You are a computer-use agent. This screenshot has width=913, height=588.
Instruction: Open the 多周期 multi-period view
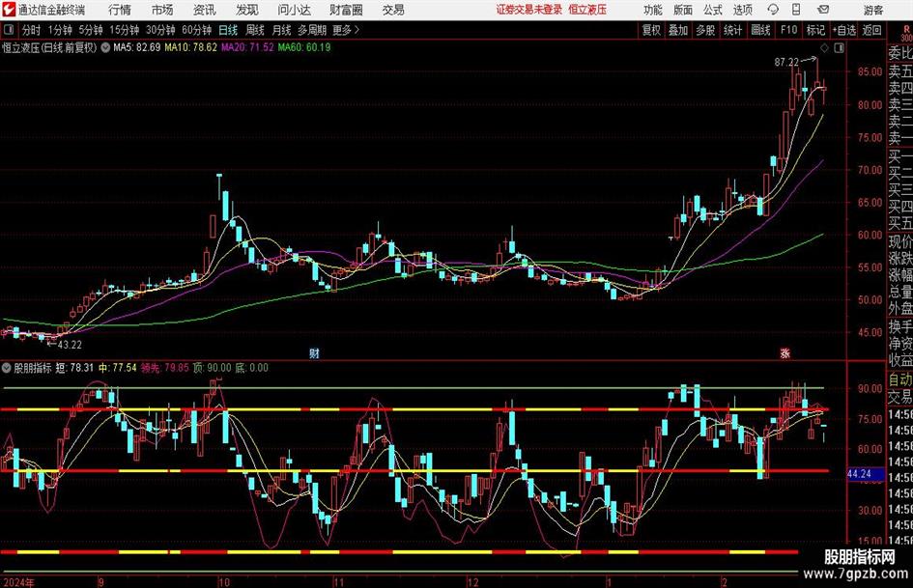pyautogui.click(x=312, y=30)
